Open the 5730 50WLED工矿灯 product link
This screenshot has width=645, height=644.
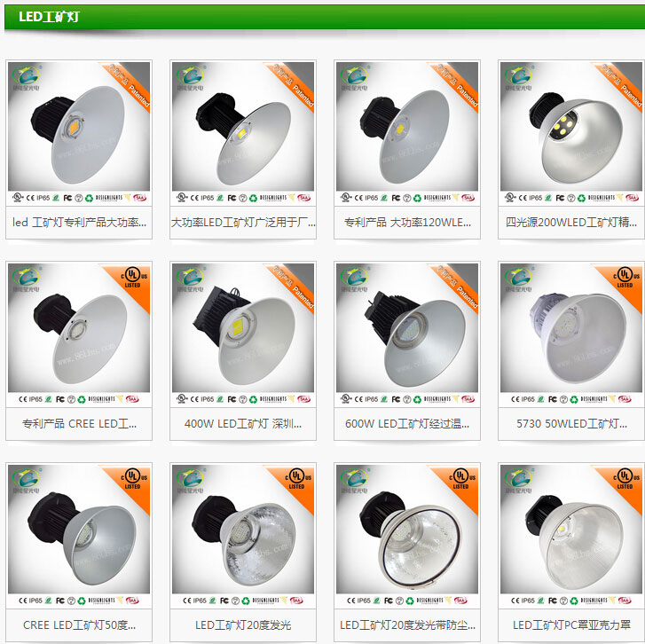click(571, 424)
